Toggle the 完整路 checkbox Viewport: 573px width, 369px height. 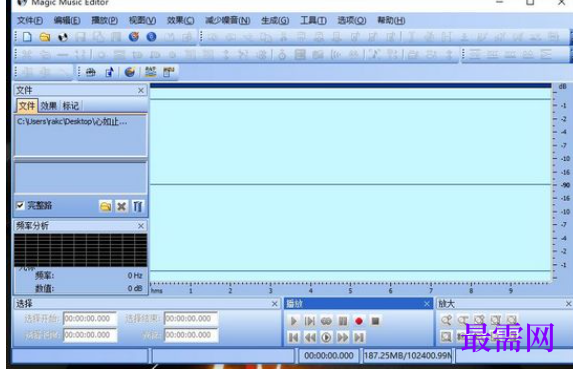(x=20, y=206)
